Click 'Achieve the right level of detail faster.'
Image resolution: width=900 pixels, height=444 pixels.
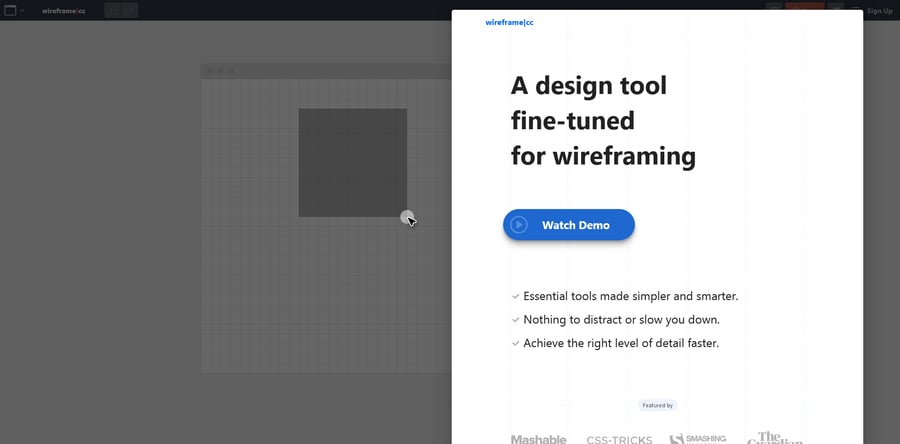pyautogui.click(x=621, y=344)
